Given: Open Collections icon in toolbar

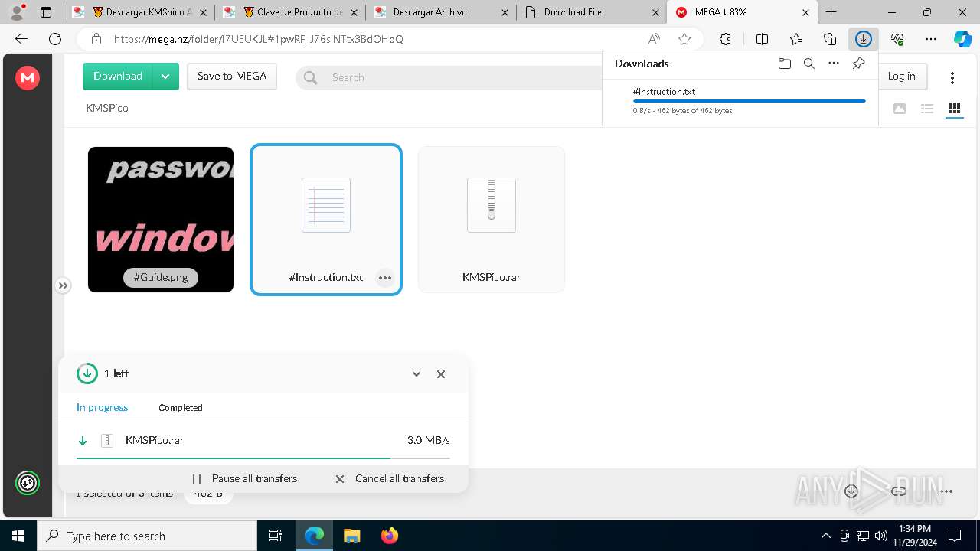Looking at the screenshot, I should (x=830, y=39).
